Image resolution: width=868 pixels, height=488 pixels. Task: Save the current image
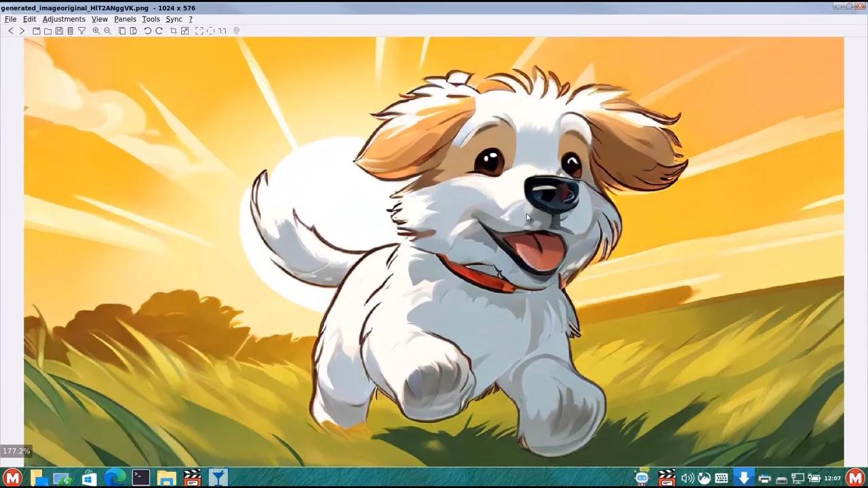coord(58,30)
